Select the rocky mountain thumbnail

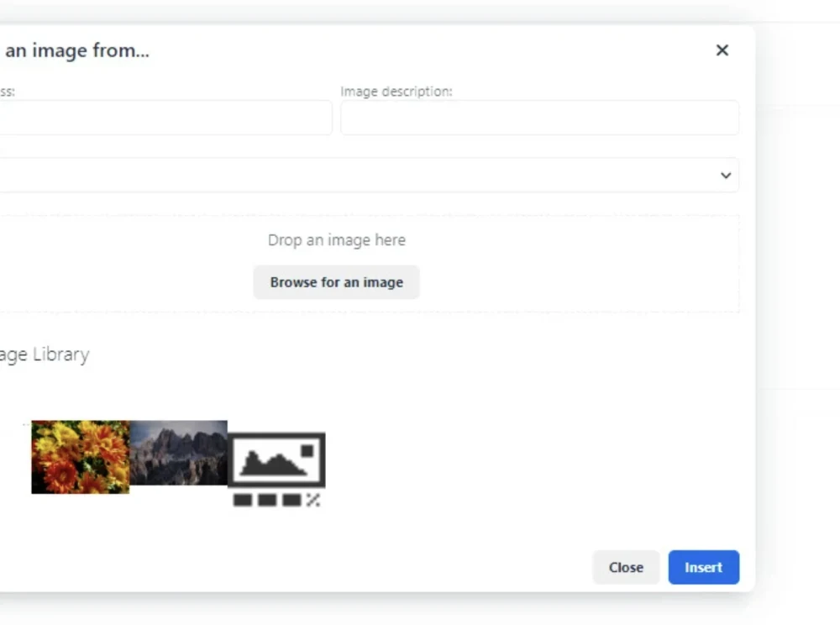pos(178,453)
